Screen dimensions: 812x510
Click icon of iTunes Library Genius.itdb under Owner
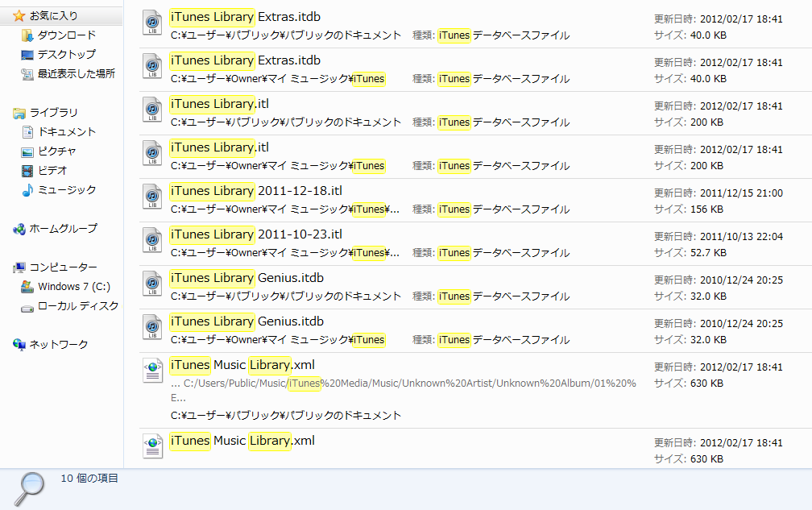point(152,327)
